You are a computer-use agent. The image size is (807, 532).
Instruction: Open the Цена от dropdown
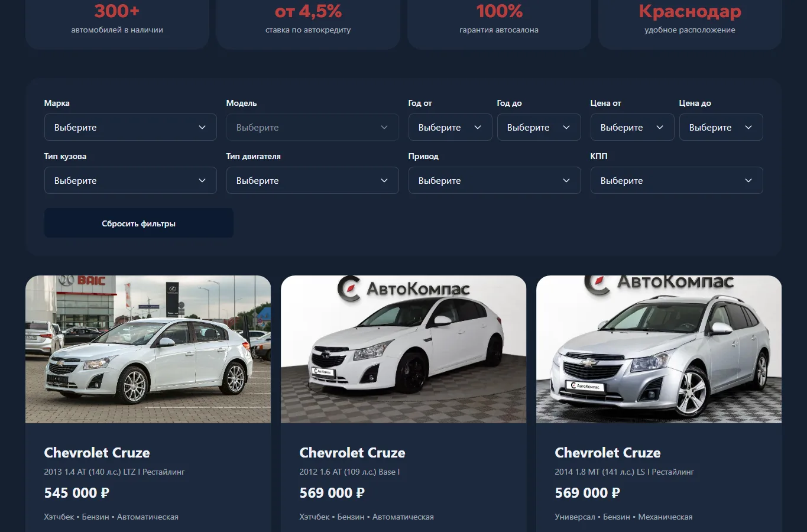tap(633, 127)
